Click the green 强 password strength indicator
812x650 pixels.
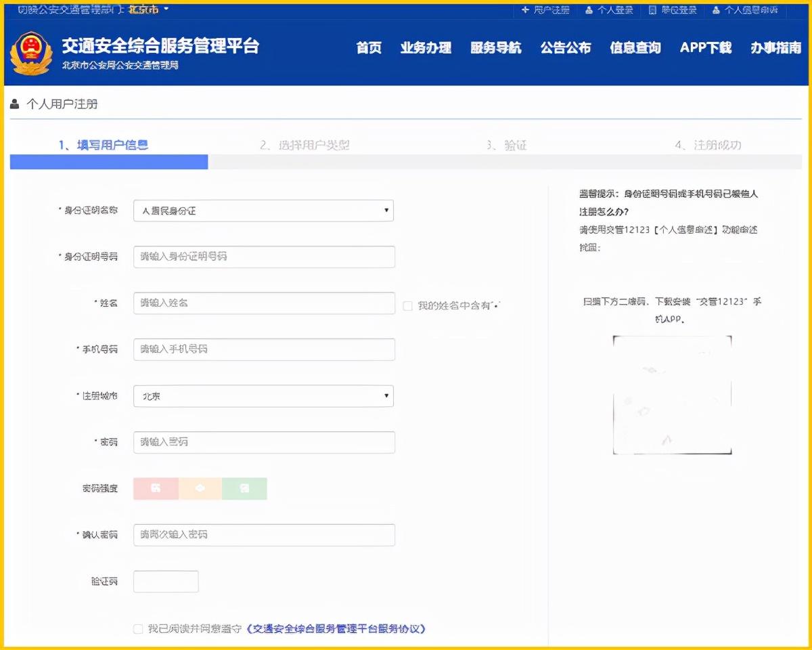(245, 488)
